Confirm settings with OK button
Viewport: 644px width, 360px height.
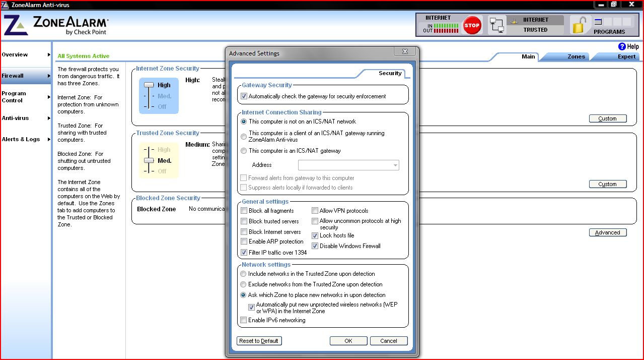click(x=348, y=341)
